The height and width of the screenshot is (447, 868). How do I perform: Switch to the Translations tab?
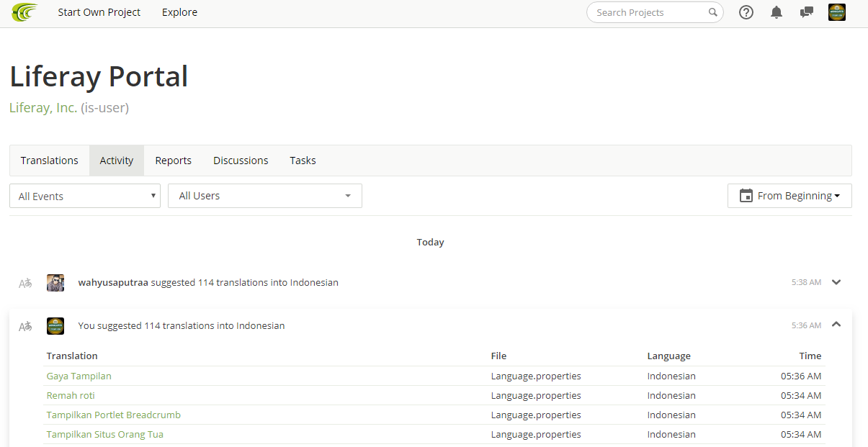click(x=50, y=161)
